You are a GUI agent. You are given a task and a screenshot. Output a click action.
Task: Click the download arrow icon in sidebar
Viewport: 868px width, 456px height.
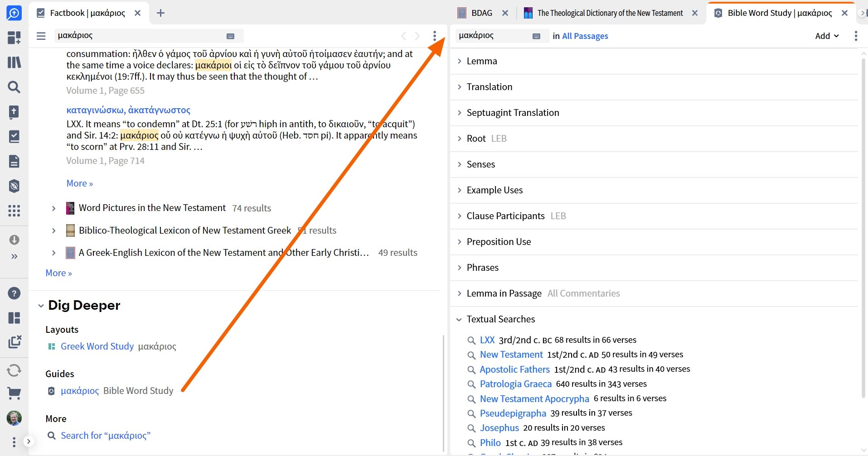(14, 240)
